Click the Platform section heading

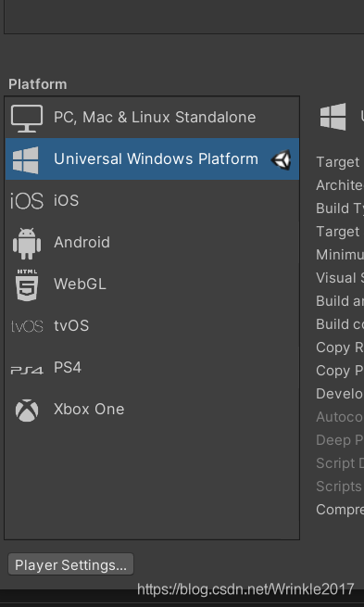point(38,84)
